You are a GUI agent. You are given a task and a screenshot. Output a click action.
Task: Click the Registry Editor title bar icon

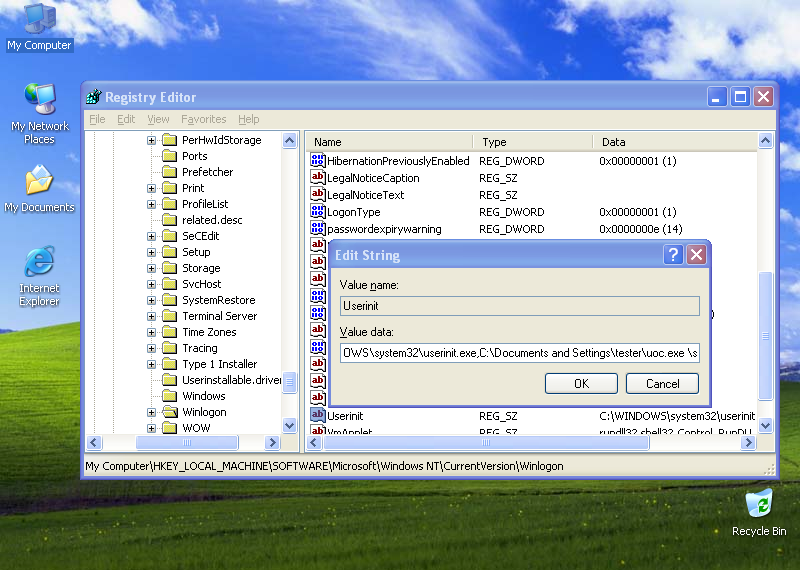pyautogui.click(x=94, y=96)
